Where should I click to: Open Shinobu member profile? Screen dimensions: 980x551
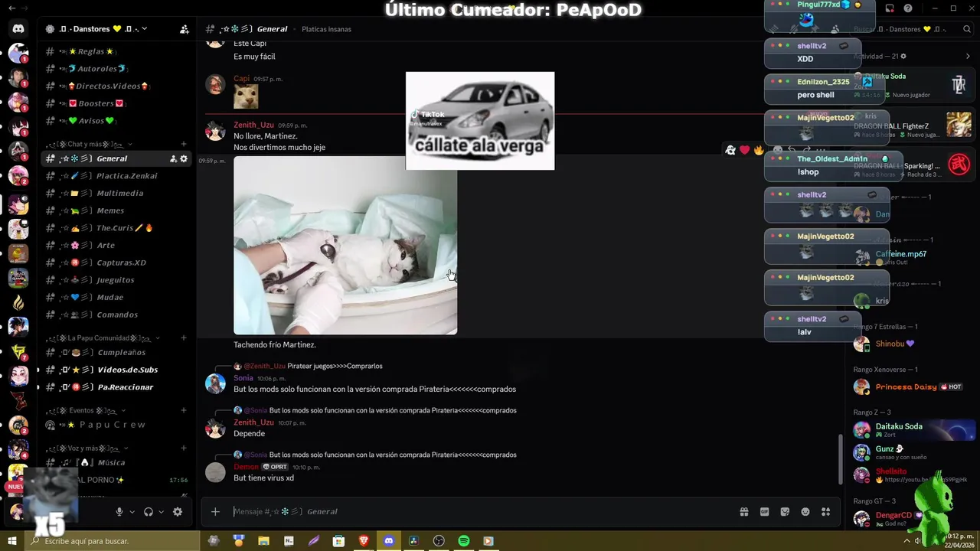910,344
